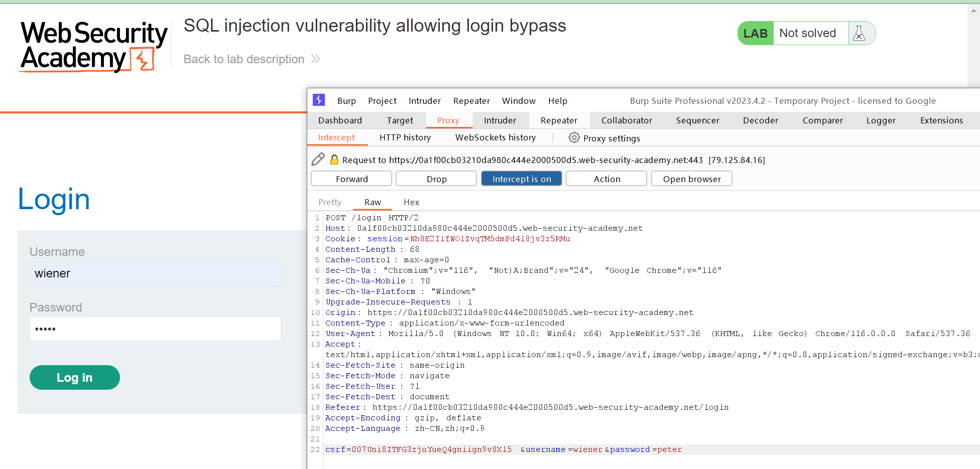Viewport: 980px width, 469px height.
Task: Select the Intercept sub-tab
Action: 336,137
